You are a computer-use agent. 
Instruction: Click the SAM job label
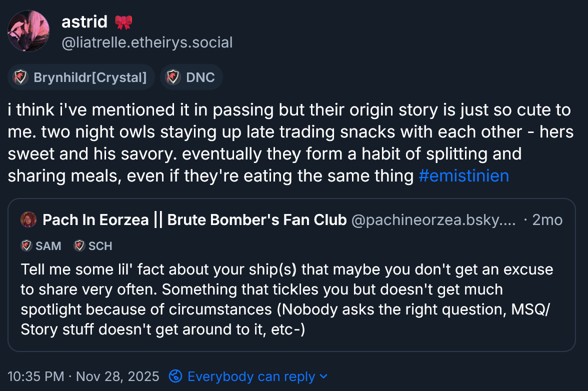[48, 245]
